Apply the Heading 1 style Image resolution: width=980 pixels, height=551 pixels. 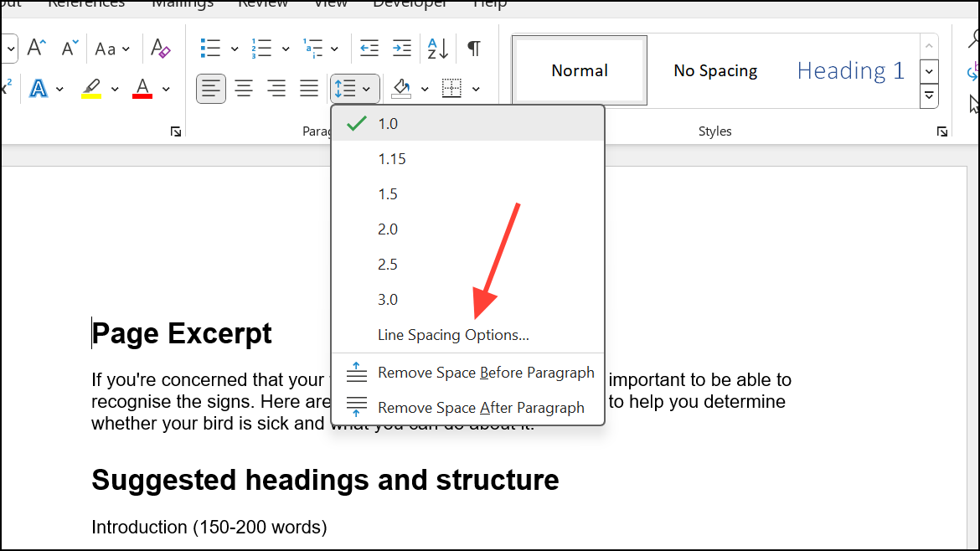pyautogui.click(x=849, y=70)
